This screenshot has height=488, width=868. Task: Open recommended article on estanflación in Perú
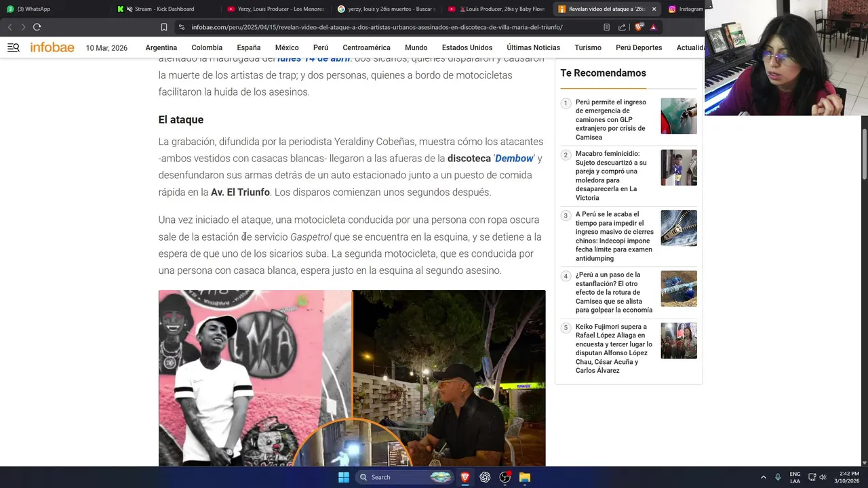[614, 292]
